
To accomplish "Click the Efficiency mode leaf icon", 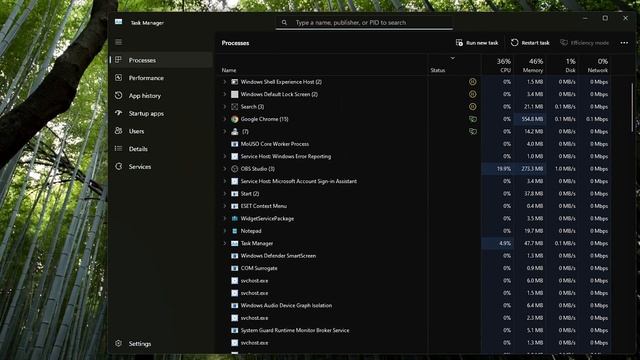I will pyautogui.click(x=564, y=42).
